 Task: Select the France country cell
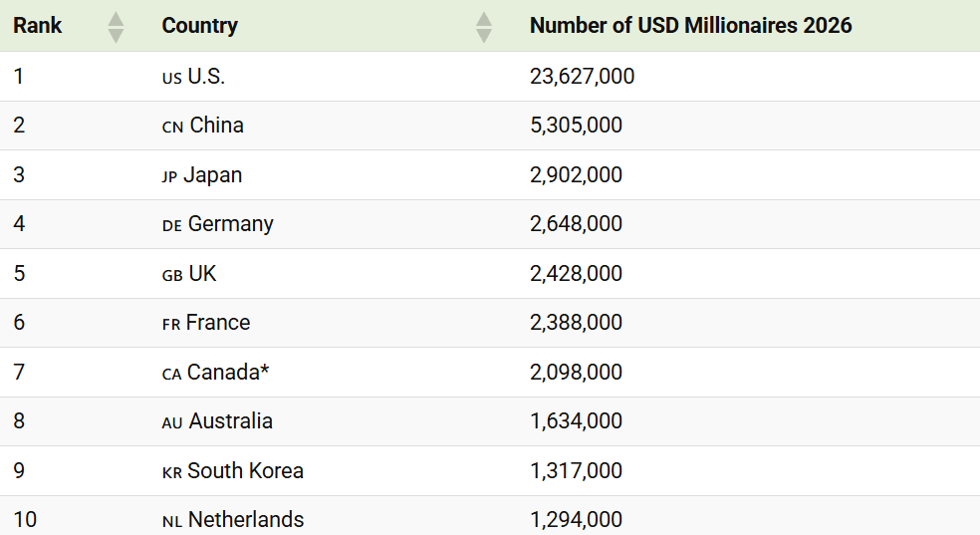click(x=206, y=323)
